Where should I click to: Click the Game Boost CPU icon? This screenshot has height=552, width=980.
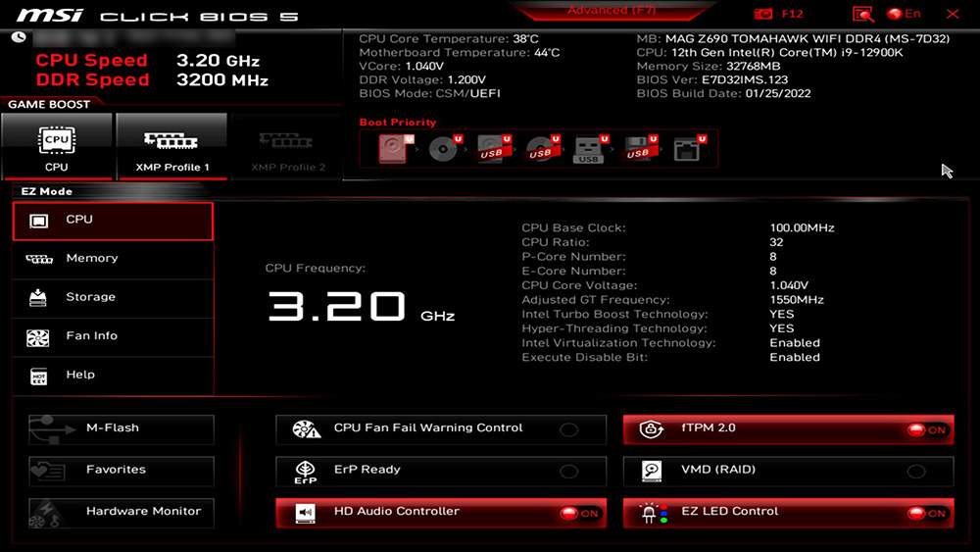(x=57, y=140)
